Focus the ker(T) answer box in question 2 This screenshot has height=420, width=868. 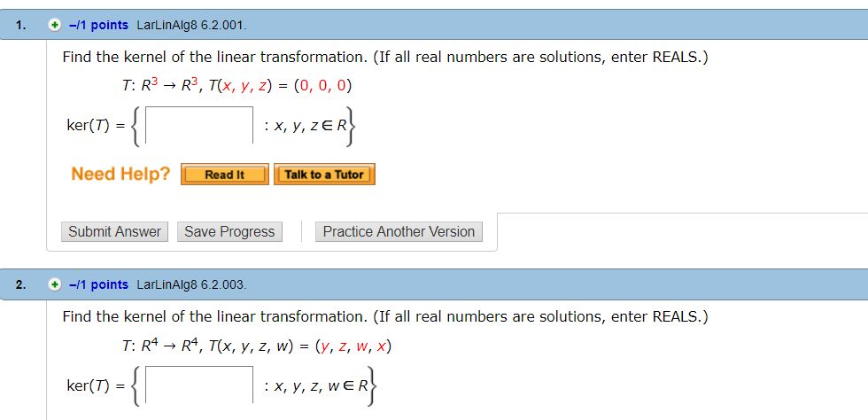click(x=199, y=385)
